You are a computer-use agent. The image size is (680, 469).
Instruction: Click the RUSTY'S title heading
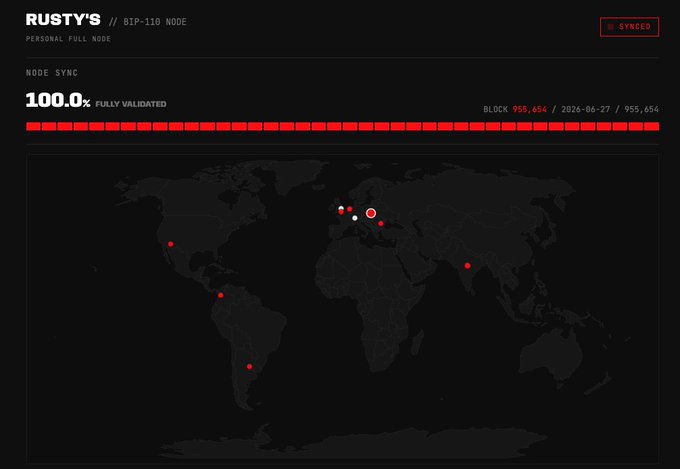(63, 20)
